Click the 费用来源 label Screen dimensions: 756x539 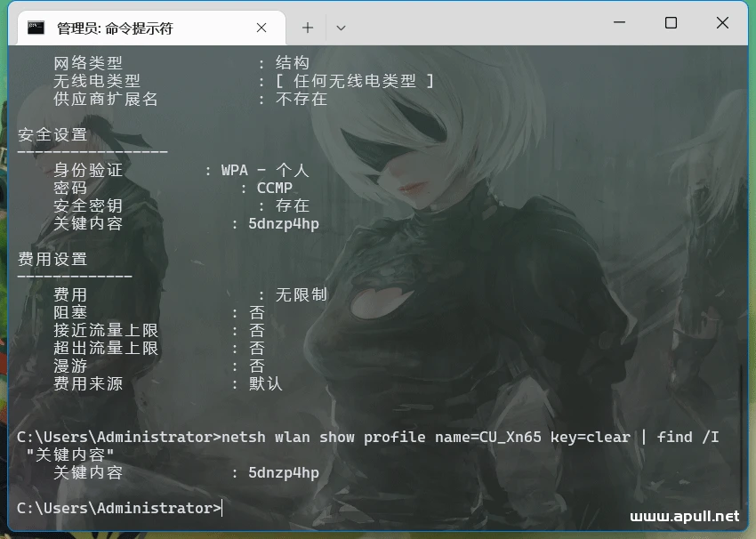click(x=88, y=383)
